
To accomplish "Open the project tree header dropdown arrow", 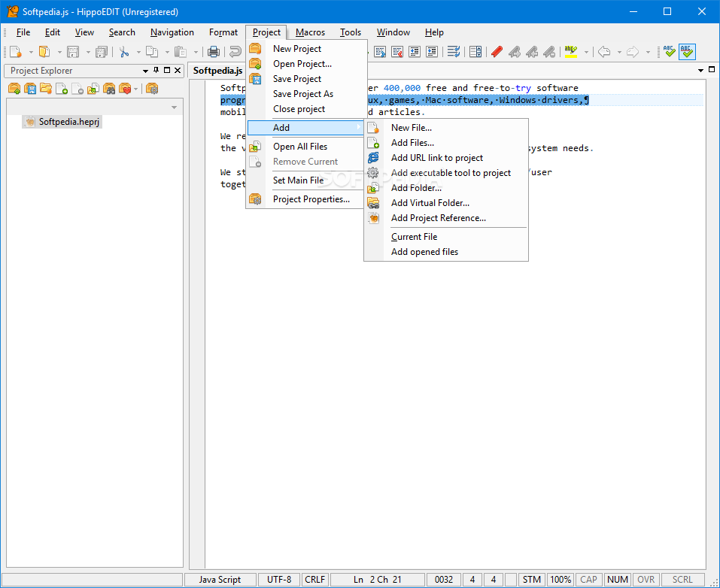I will click(x=174, y=108).
